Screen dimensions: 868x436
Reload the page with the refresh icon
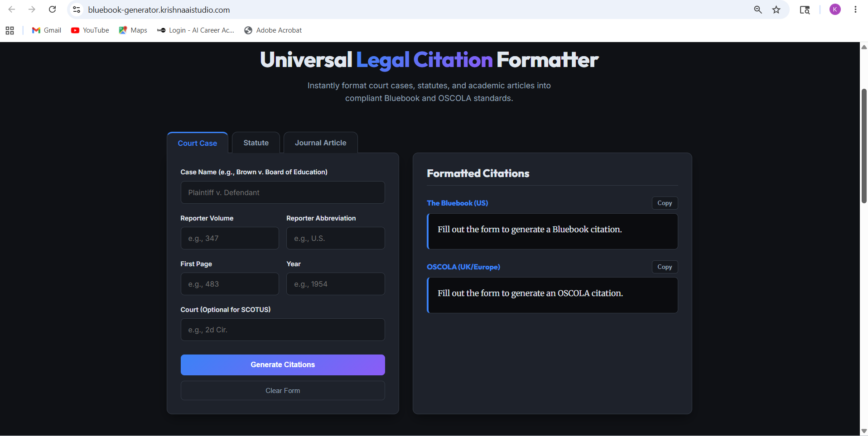click(x=53, y=10)
